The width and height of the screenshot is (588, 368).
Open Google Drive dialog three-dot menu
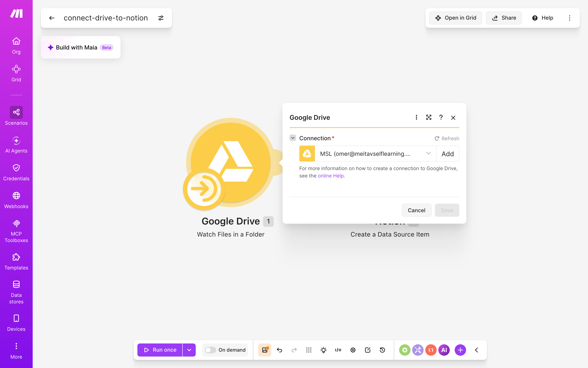(x=416, y=117)
